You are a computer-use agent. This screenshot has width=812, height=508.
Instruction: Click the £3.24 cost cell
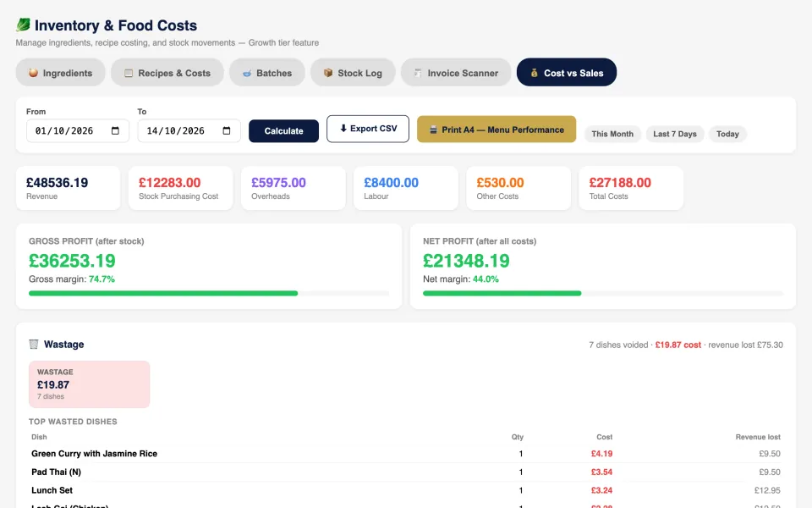[x=601, y=490]
